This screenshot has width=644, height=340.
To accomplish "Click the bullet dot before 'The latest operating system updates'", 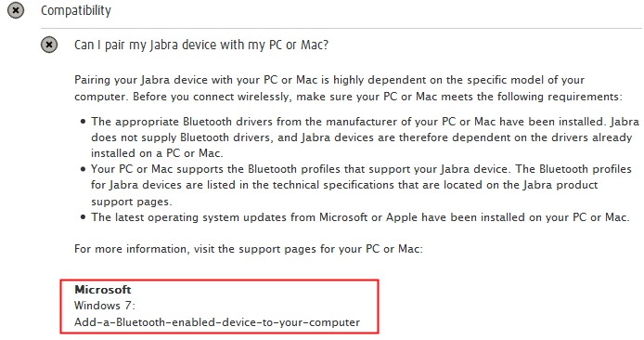I will click(84, 217).
